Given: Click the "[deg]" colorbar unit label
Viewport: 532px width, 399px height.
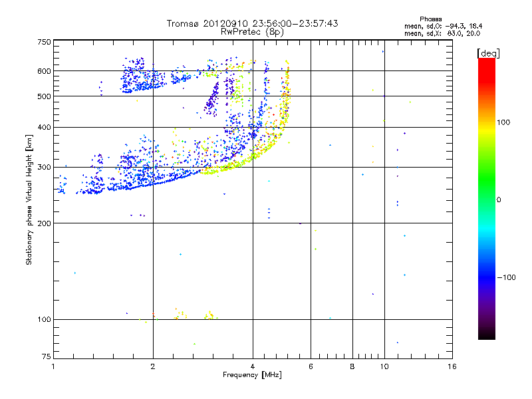Looking at the screenshot, I should coord(488,53).
